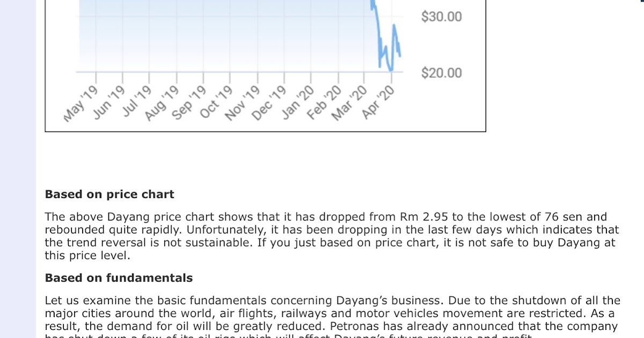Image resolution: width=644 pixels, height=338 pixels.
Task: Click the paragraph mentioning Rm 2.95
Action: tap(332, 236)
